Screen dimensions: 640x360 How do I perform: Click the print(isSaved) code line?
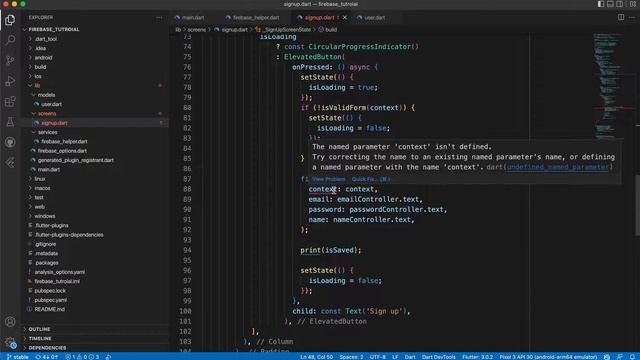point(331,250)
